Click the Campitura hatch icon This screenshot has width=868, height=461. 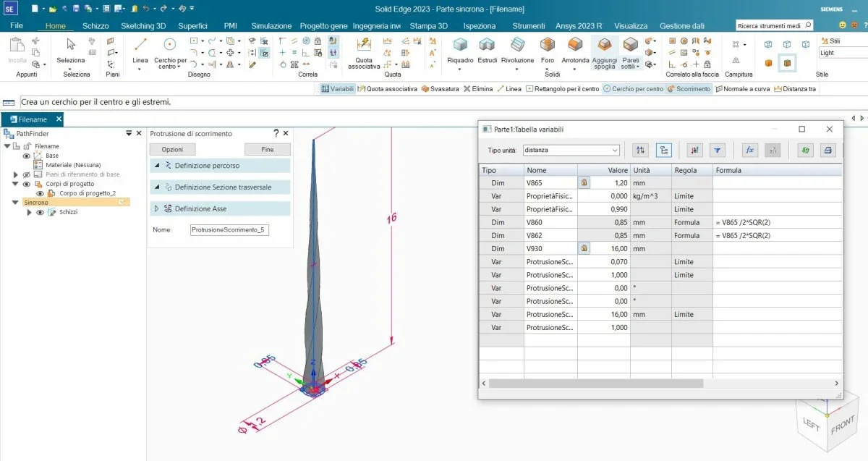click(736, 44)
